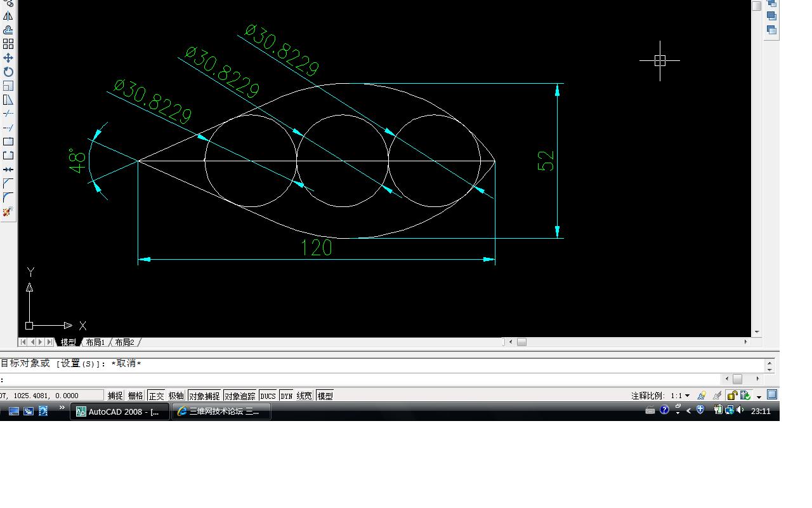
Task: Select the Join tool
Action: coord(8,170)
